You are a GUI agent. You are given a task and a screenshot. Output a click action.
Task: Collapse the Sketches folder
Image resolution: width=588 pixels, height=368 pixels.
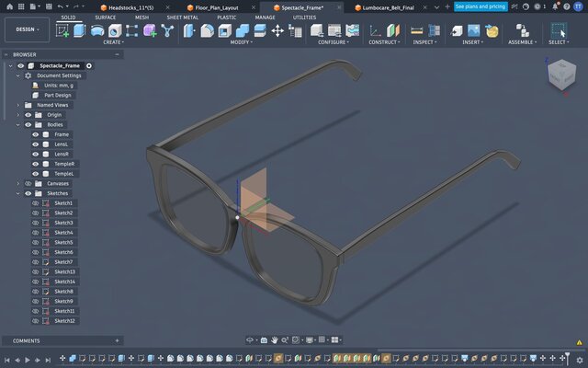point(17,193)
